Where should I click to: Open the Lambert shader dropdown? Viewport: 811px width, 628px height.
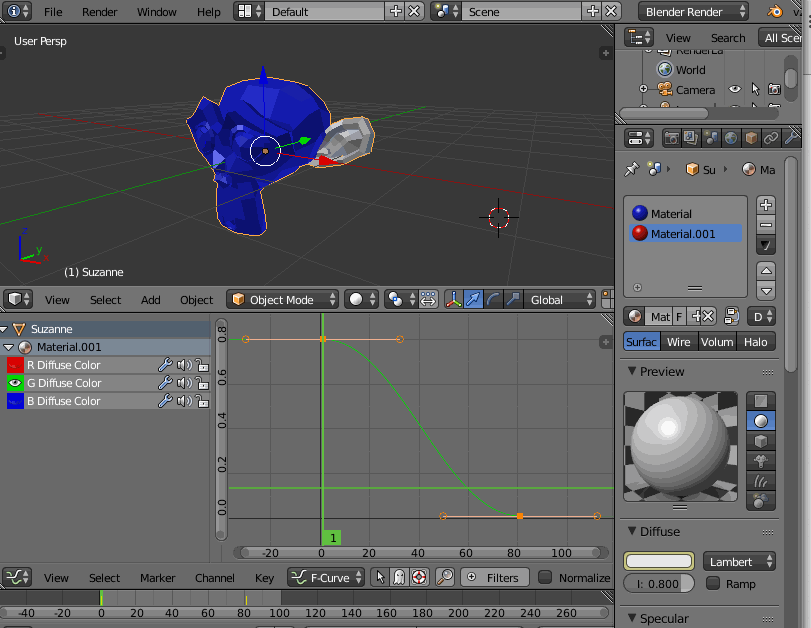(x=739, y=561)
